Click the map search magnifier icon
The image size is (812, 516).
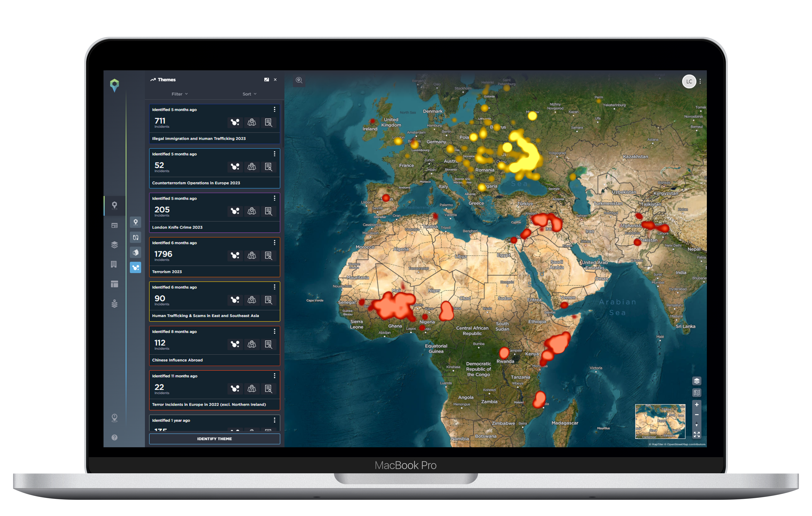(x=299, y=80)
